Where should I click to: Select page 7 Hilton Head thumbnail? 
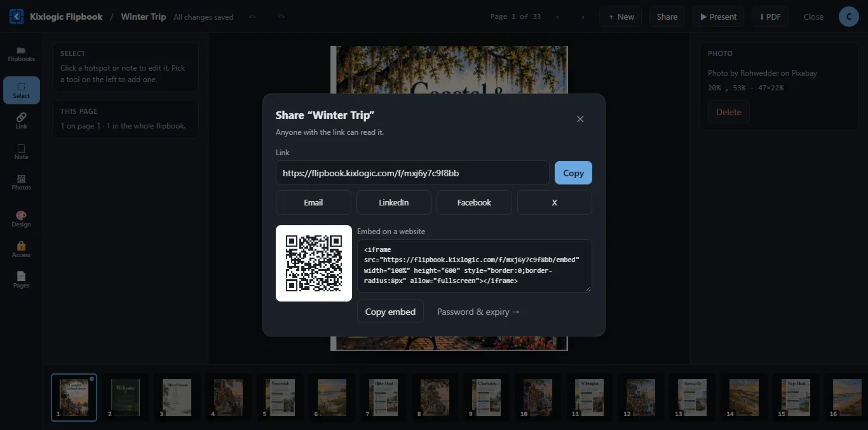point(383,398)
